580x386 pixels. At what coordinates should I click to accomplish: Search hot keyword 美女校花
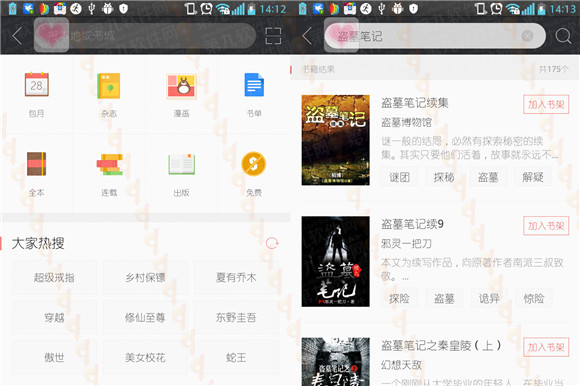click(145, 357)
